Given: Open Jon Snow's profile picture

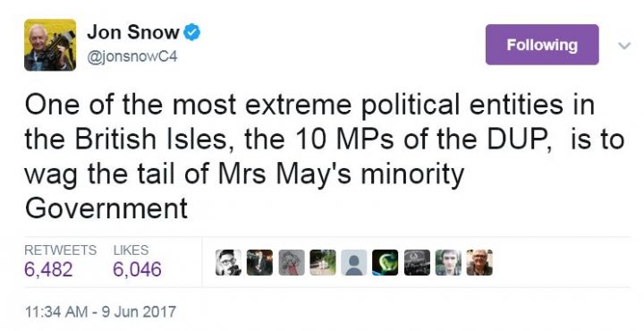Looking at the screenshot, I should (50, 45).
